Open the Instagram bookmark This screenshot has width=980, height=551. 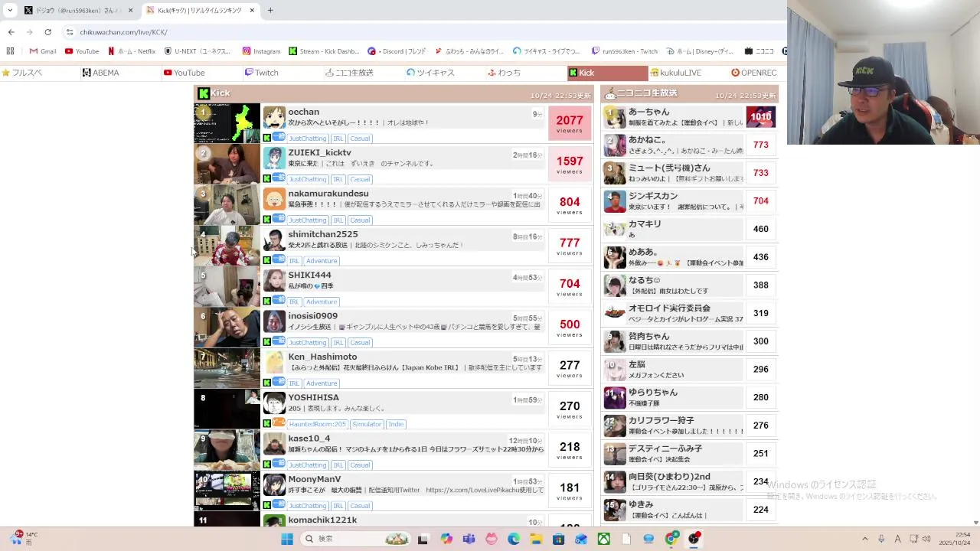click(261, 51)
